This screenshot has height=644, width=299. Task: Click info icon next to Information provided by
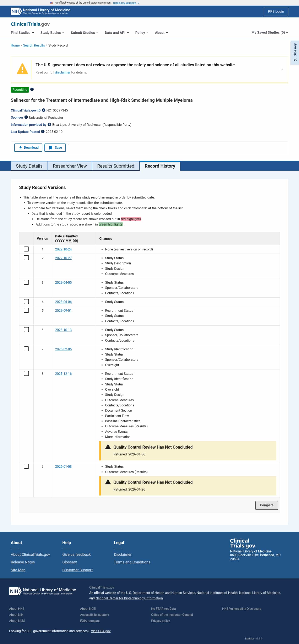click(49, 124)
